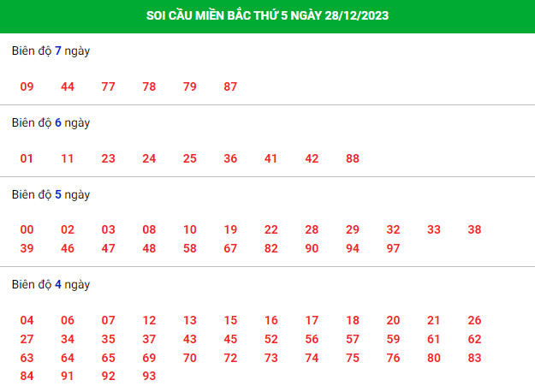Choose number 93 in Biên độ 4 ngày

click(x=149, y=376)
